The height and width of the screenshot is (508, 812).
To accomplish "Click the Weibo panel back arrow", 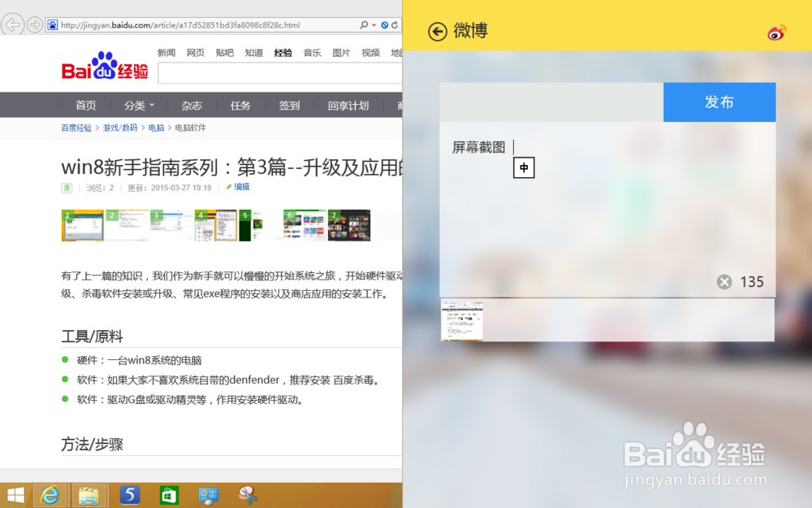I will click(437, 32).
